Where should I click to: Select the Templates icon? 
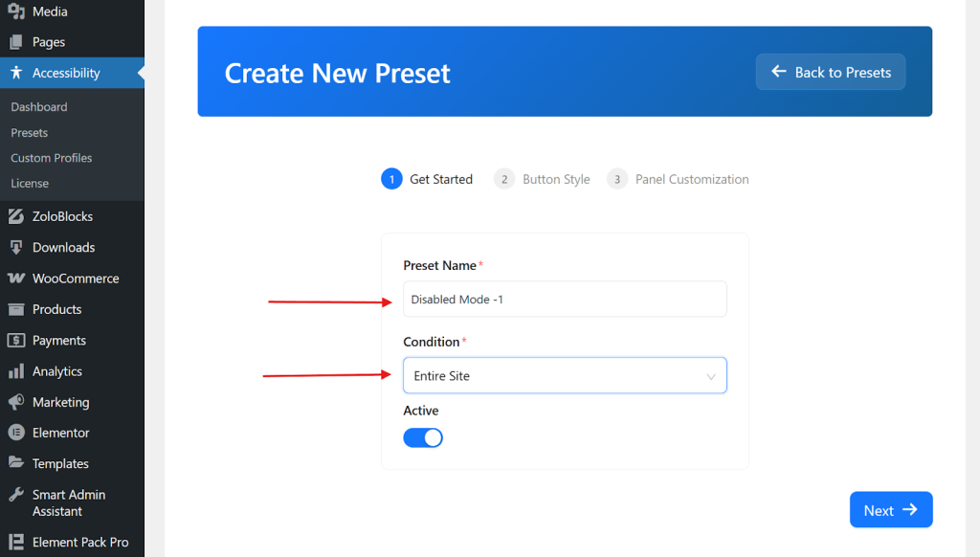pos(19,463)
